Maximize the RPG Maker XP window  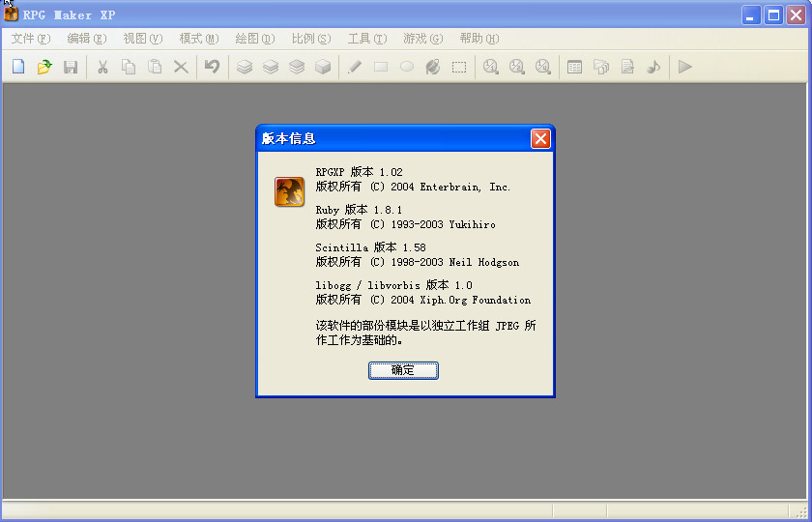pyautogui.click(x=773, y=15)
